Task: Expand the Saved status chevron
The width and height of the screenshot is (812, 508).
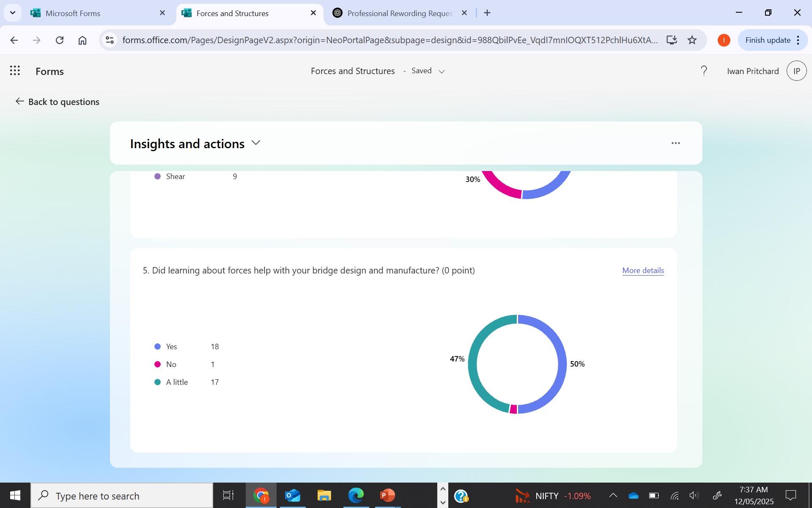Action: (442, 72)
